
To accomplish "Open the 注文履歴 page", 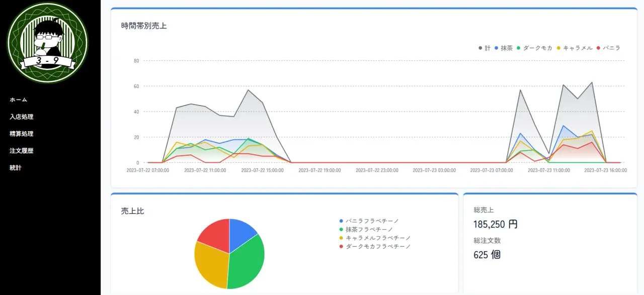I will click(21, 151).
